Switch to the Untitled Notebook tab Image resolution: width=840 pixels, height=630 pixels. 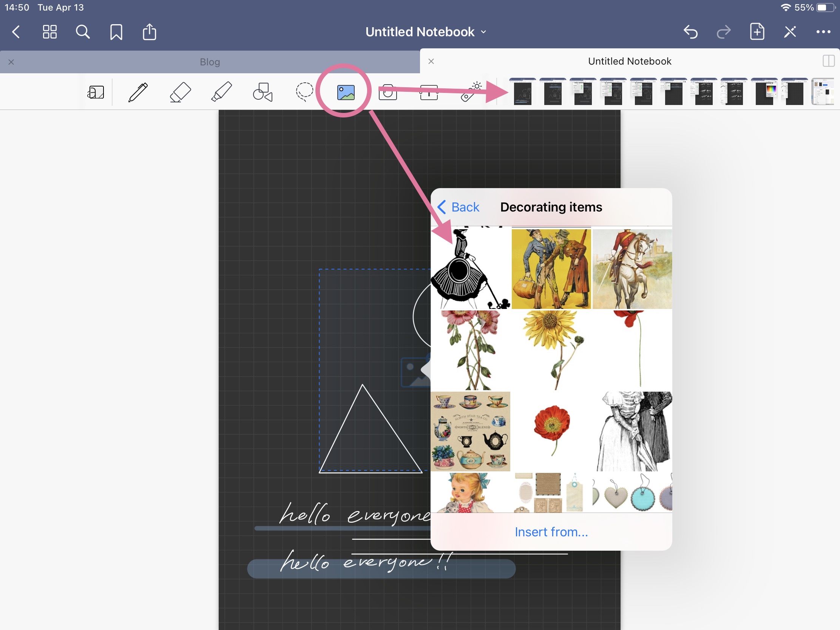click(629, 61)
